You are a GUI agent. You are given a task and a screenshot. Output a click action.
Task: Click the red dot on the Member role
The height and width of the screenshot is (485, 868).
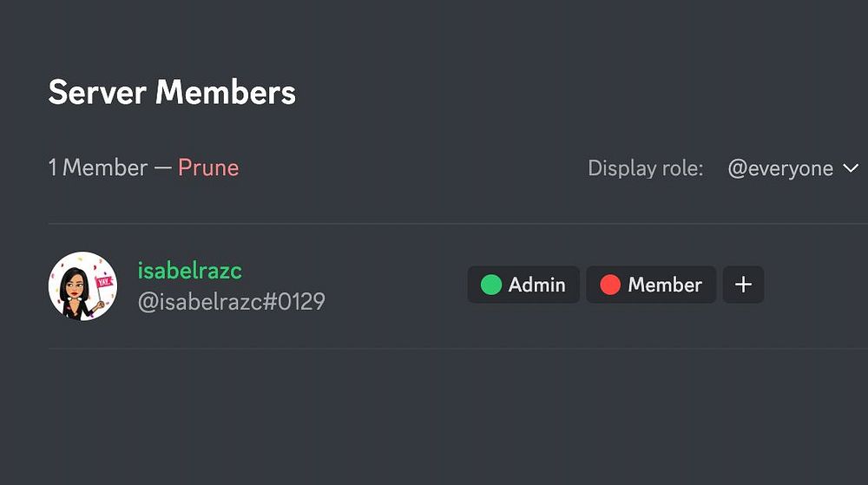point(610,285)
